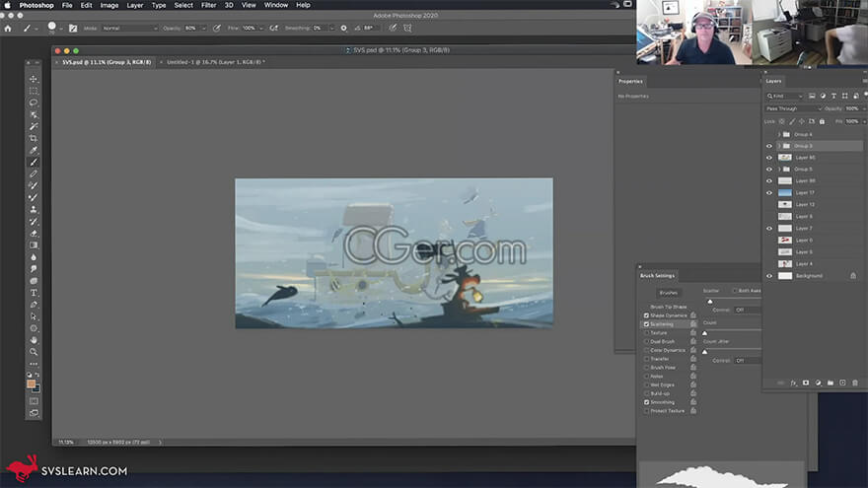The width and height of the screenshot is (868, 488).
Task: Open layer blend mode Pass Through dropdown
Action: (793, 109)
